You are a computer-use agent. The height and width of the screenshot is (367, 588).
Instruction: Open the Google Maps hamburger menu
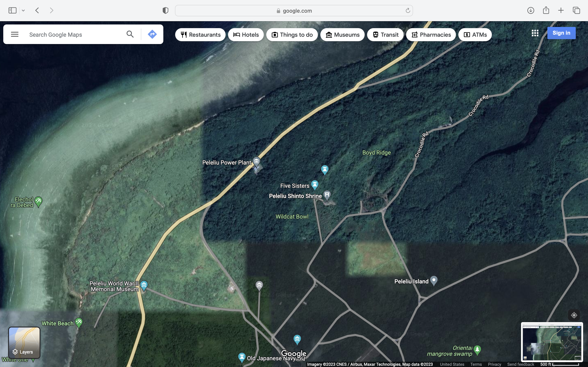14,34
